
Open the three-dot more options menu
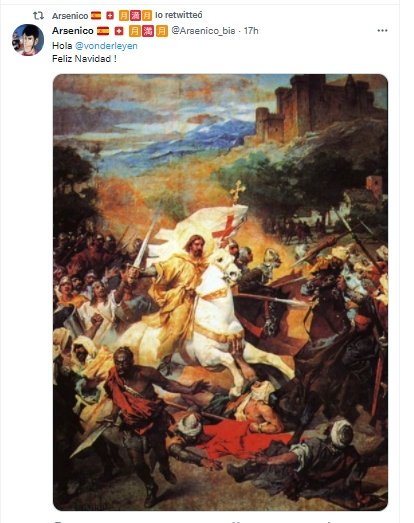(x=382, y=31)
